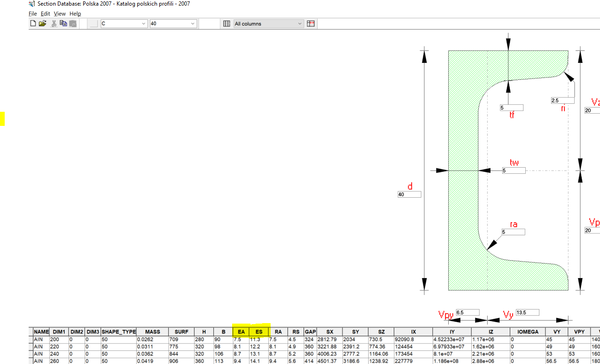Click the blank button before the C dropdown
Viewport: 600px width, 364px height.
tap(94, 23)
